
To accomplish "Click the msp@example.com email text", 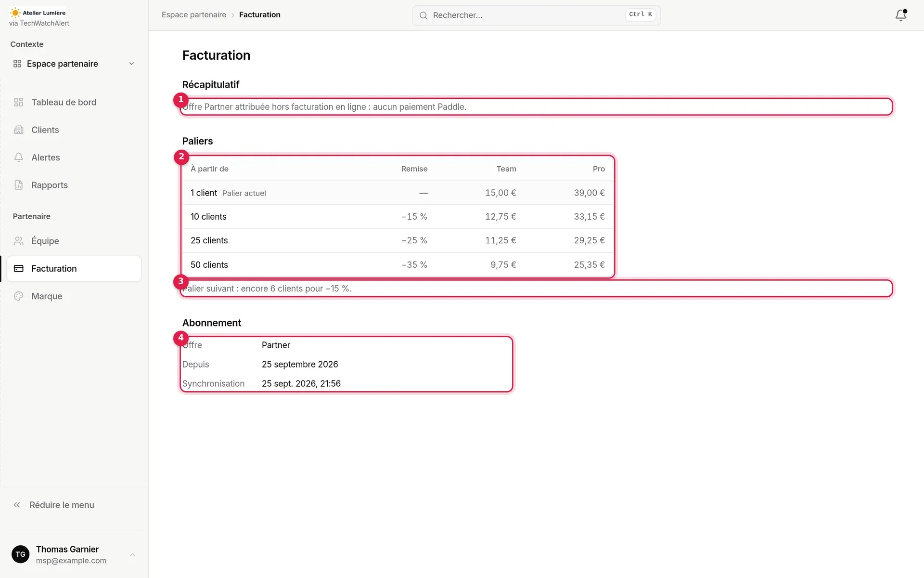I will 71,561.
